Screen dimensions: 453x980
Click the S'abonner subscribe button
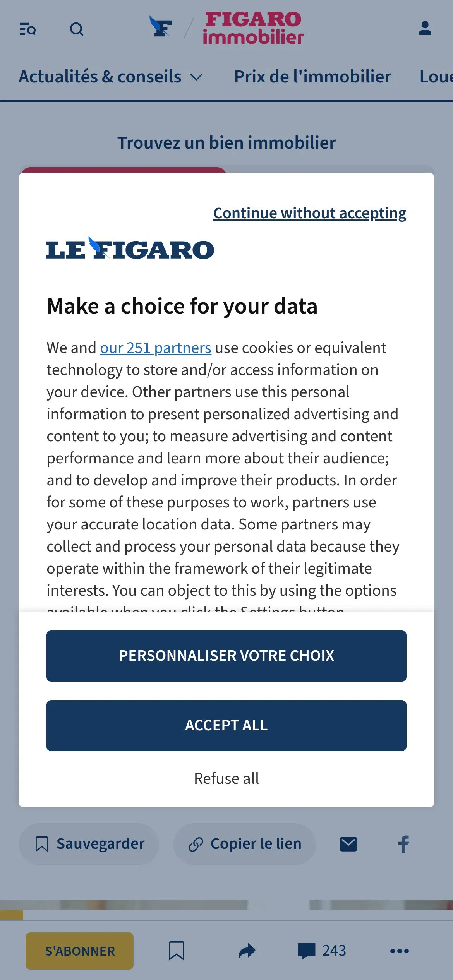pos(79,951)
